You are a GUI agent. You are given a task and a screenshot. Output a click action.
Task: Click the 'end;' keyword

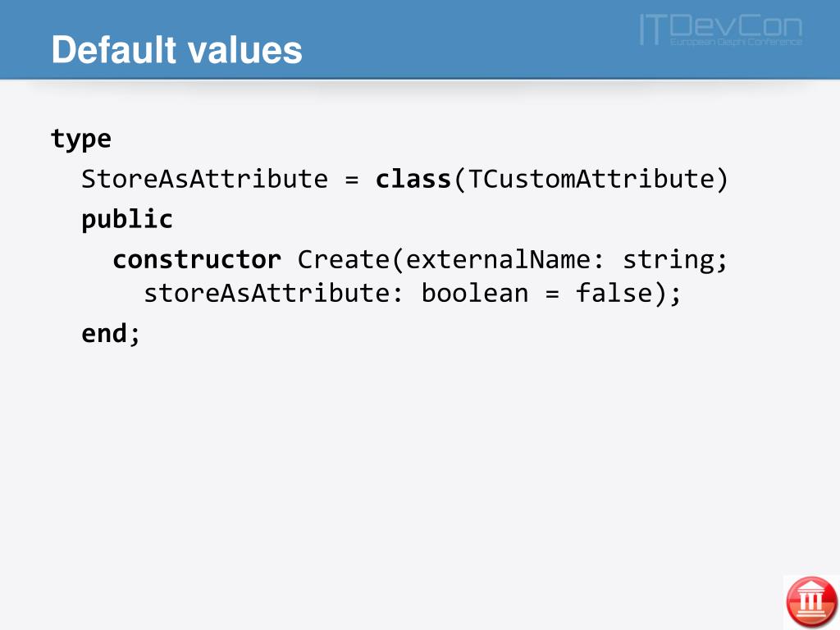pyautogui.click(x=111, y=333)
